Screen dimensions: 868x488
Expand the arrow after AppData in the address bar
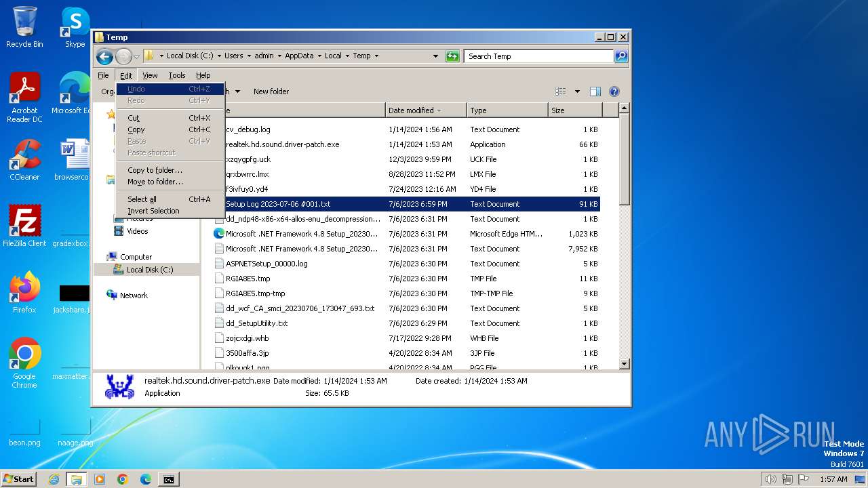click(319, 56)
